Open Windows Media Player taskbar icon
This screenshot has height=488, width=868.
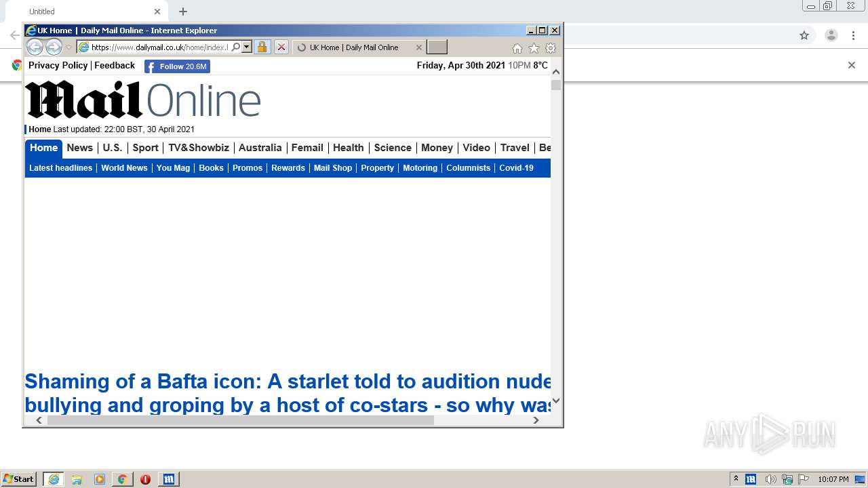pyautogui.click(x=100, y=479)
